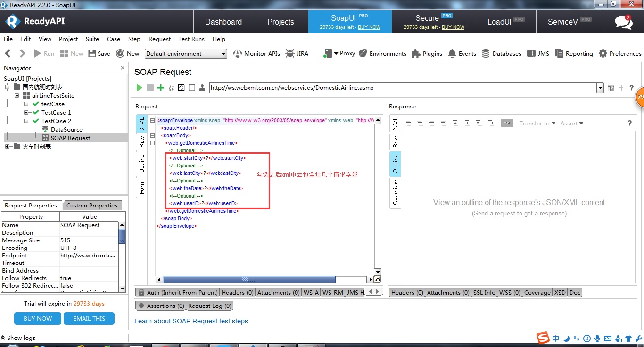This screenshot has height=347, width=644.
Task: Click the EMAIL THIS button
Action: point(89,319)
